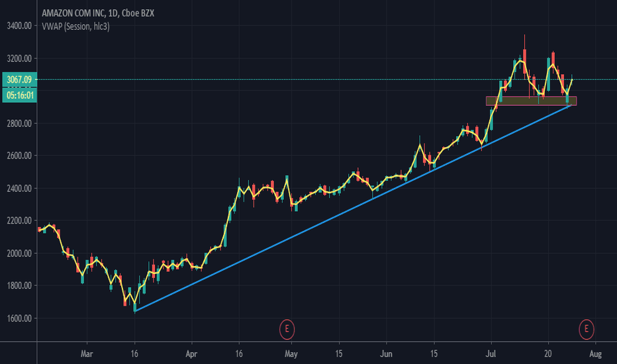
Task: Click the earnings E marker near May
Action: pyautogui.click(x=287, y=329)
